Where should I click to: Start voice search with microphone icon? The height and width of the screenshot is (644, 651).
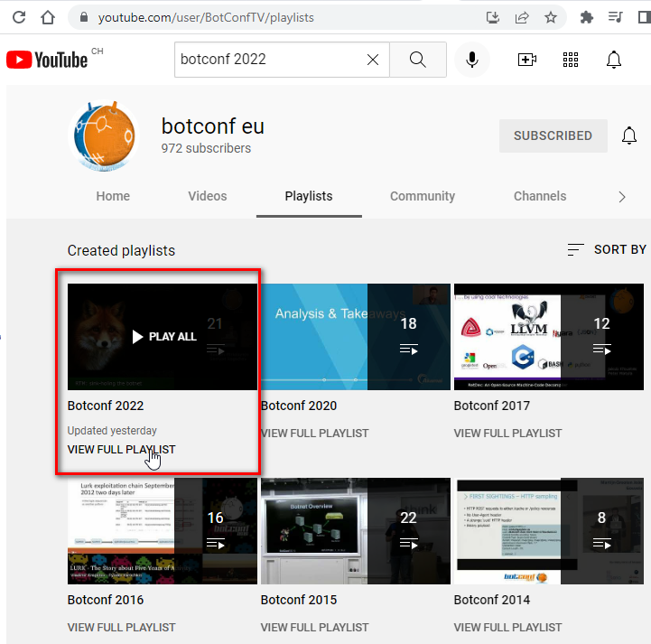click(x=472, y=60)
